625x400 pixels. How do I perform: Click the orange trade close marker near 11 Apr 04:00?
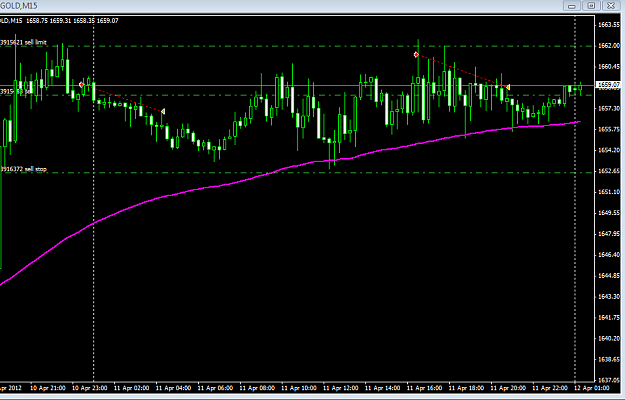pyautogui.click(x=163, y=112)
